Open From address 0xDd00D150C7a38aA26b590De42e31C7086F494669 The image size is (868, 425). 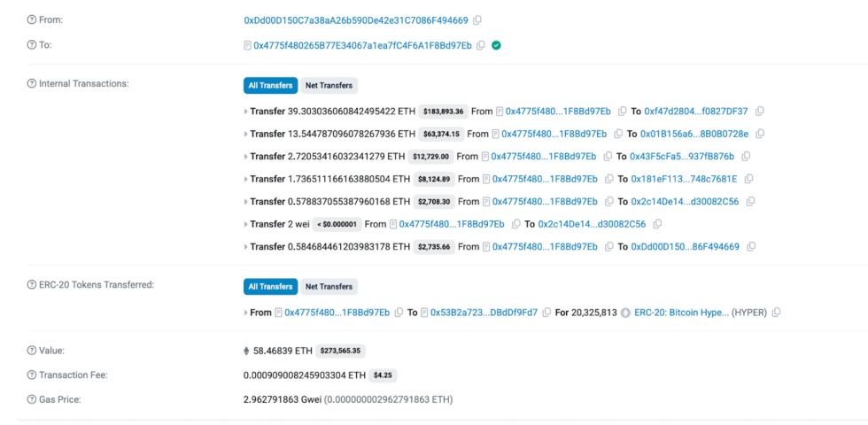tap(356, 19)
